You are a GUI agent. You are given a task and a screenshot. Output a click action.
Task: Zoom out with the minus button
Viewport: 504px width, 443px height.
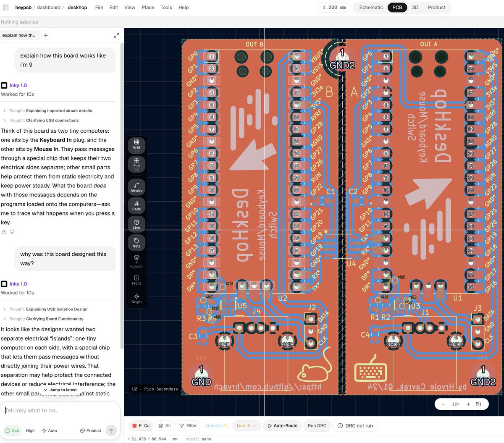pyautogui.click(x=443, y=404)
